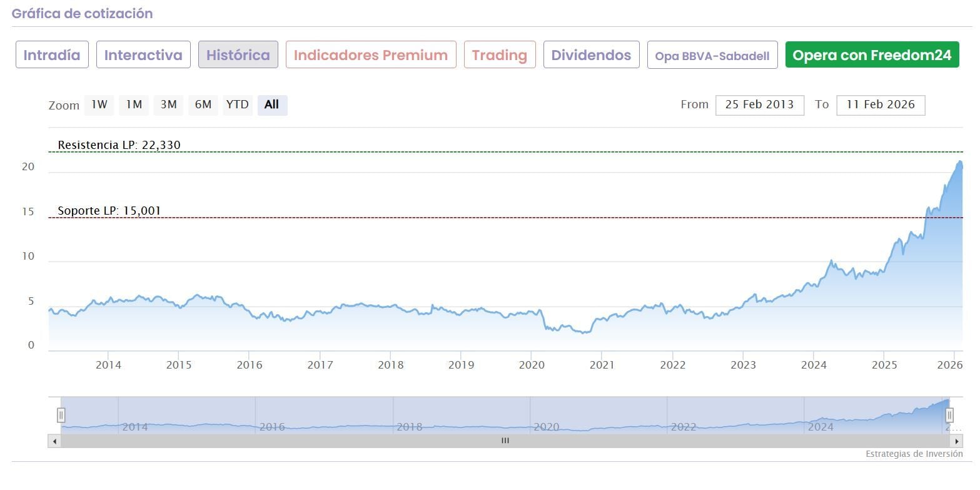Image resolution: width=980 pixels, height=490 pixels.
Task: Show the full history with All
Action: [x=271, y=105]
